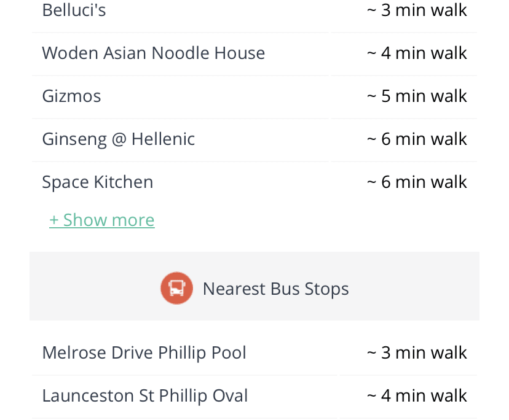Select Launceston St Phillip Oval bus stop

click(x=144, y=395)
